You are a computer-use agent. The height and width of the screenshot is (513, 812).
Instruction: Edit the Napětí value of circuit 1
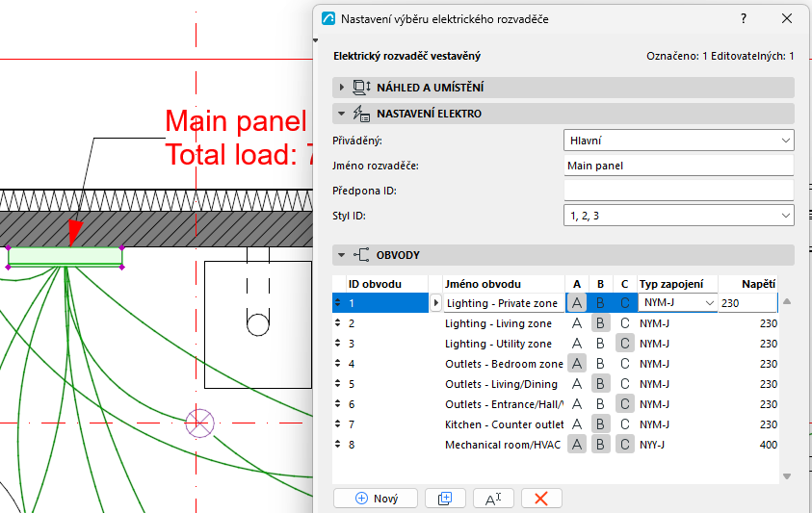(x=747, y=303)
